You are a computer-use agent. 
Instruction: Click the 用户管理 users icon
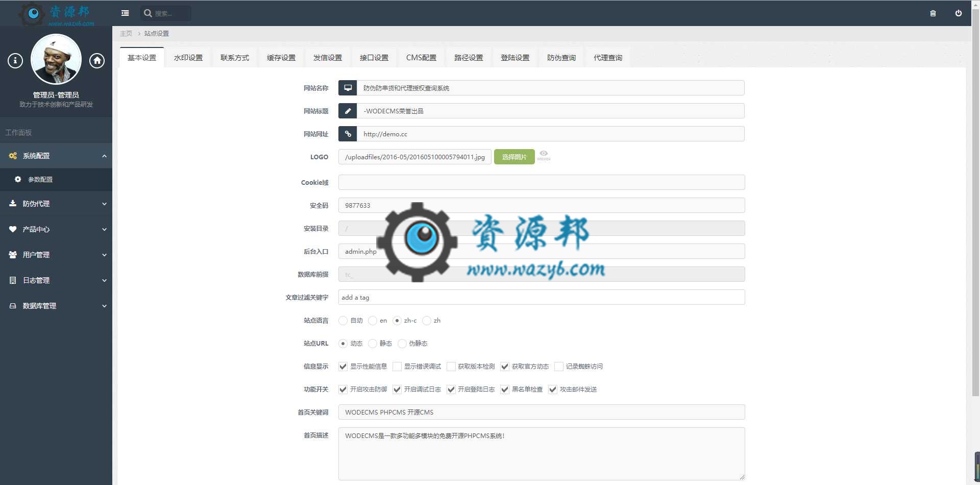pyautogui.click(x=13, y=255)
